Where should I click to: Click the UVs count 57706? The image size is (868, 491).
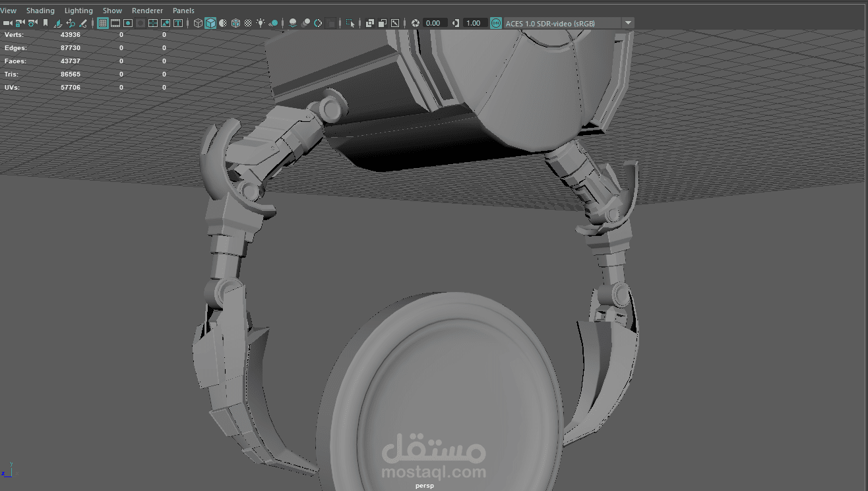(70, 87)
